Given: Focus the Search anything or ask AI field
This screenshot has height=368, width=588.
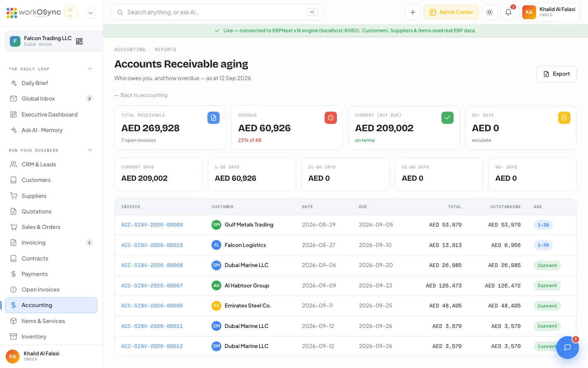Looking at the screenshot, I should click(x=217, y=12).
